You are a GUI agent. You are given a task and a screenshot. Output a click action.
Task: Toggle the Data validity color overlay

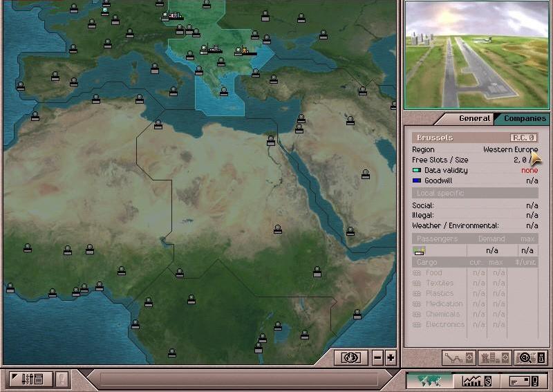click(416, 170)
